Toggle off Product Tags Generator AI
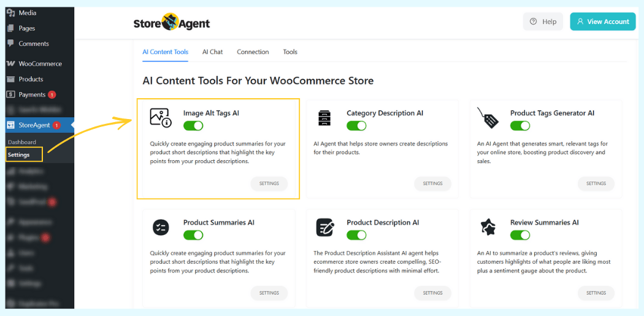Screen dimensions: 644x316 (x=520, y=126)
